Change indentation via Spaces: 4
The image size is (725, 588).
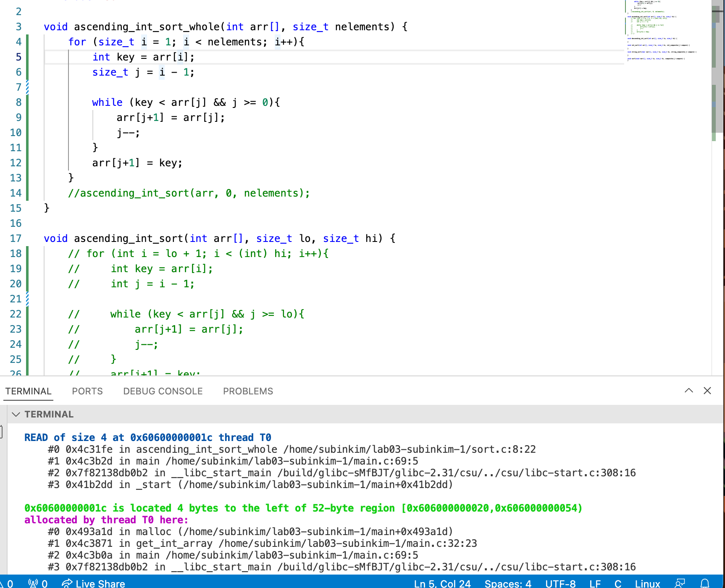[x=507, y=583]
